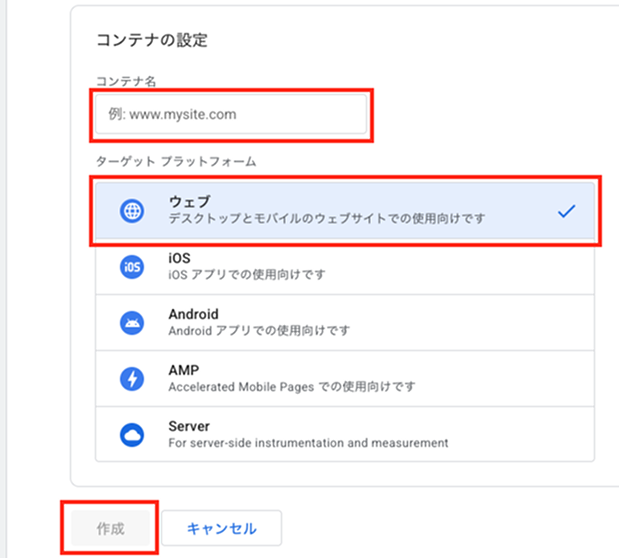
Task: Click the ターゲット プラットフォーム label
Action: 176,161
